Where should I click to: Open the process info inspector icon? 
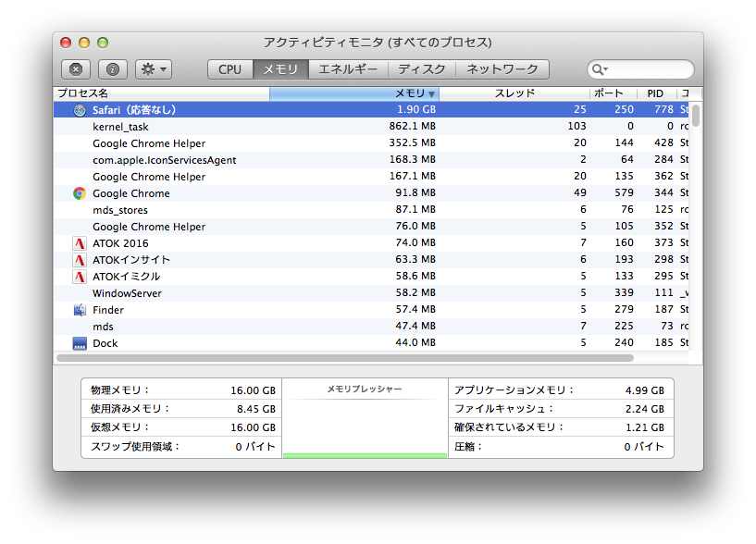[113, 69]
